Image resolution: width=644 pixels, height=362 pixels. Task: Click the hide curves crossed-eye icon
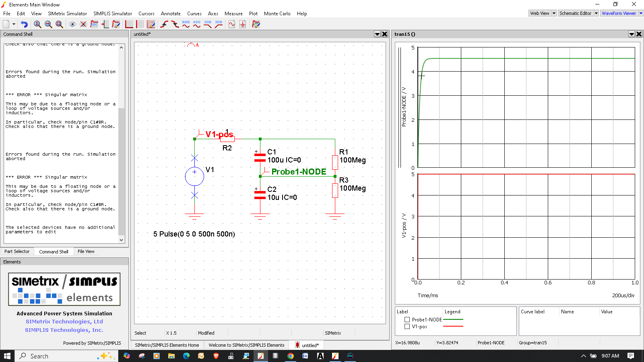pos(83,24)
